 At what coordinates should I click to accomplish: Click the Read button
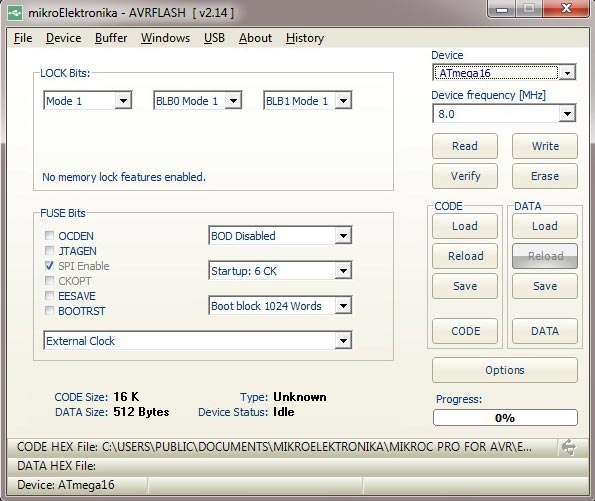[465, 146]
